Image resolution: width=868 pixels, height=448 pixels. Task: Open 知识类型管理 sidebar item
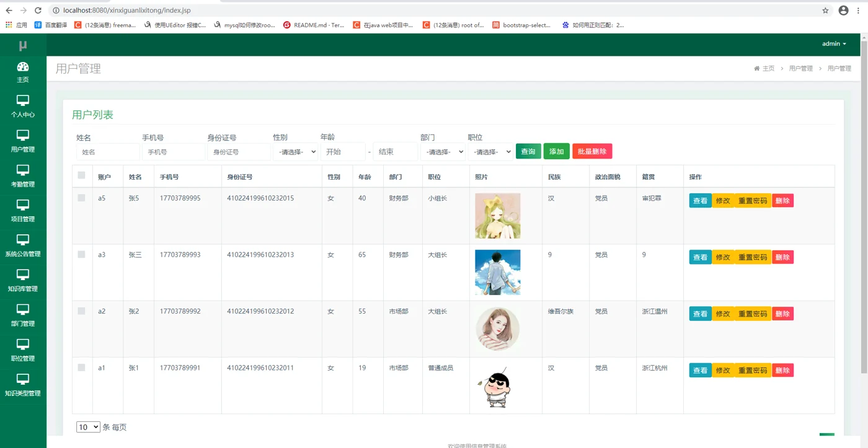(x=23, y=384)
